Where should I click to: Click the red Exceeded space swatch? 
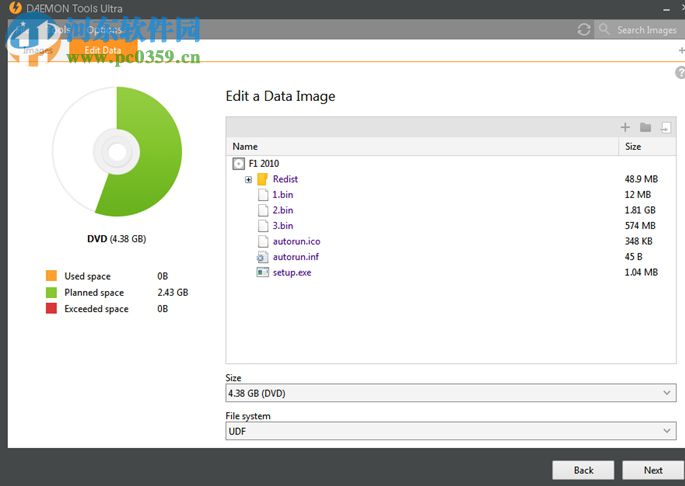[x=51, y=308]
